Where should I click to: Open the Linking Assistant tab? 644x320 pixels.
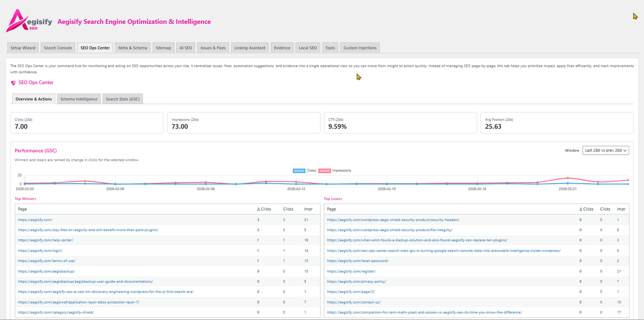[x=250, y=48]
